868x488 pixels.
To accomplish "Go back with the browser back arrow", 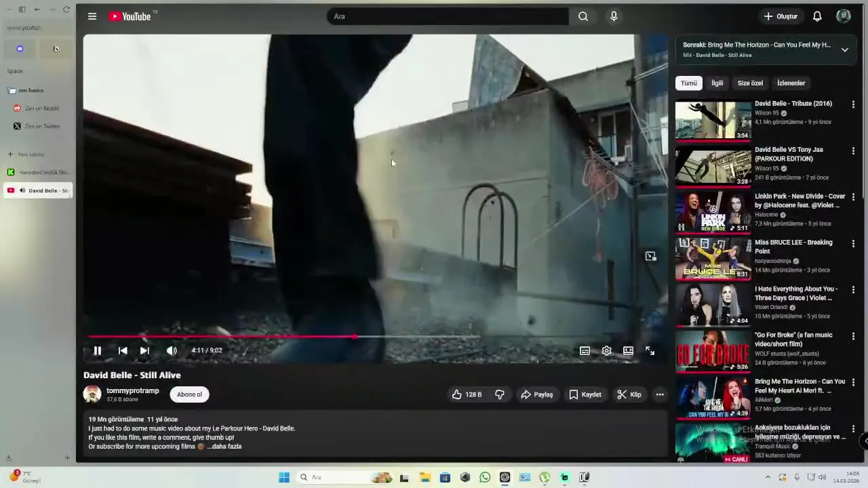I will [37, 9].
